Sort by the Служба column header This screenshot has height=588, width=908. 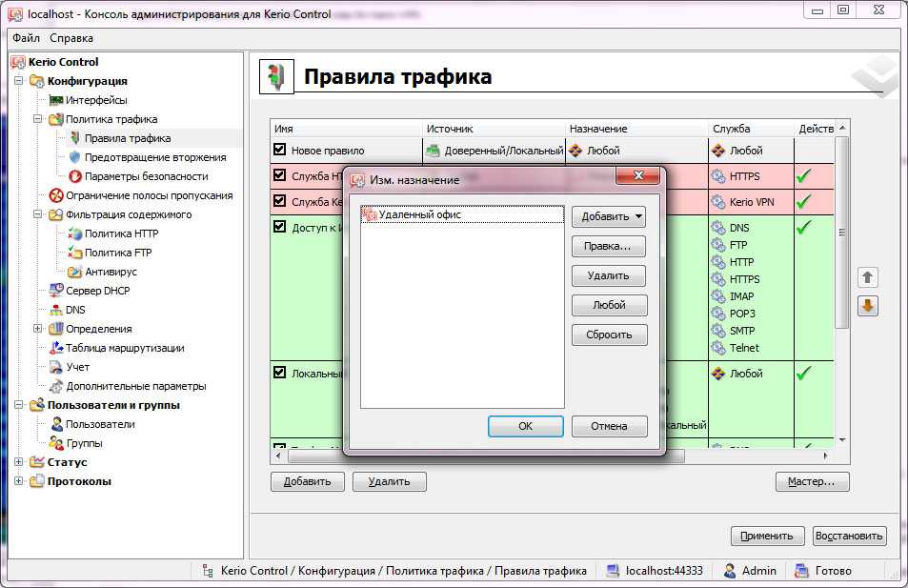coord(751,129)
